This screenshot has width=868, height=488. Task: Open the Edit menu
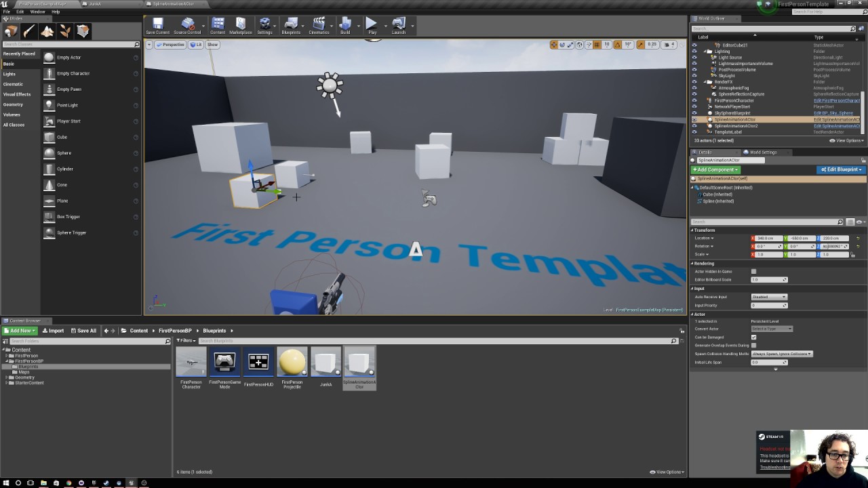click(x=20, y=12)
